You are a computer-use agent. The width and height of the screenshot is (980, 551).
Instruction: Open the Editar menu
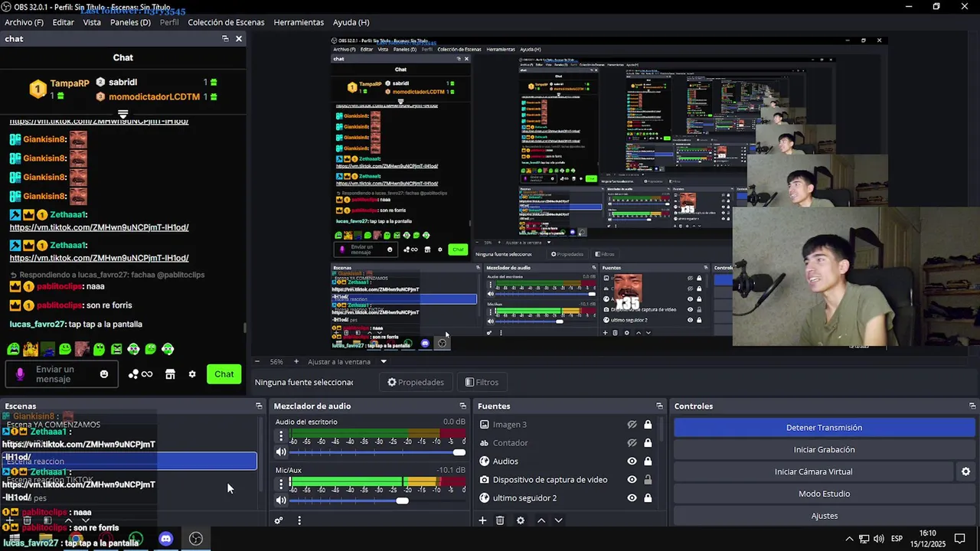pyautogui.click(x=64, y=22)
